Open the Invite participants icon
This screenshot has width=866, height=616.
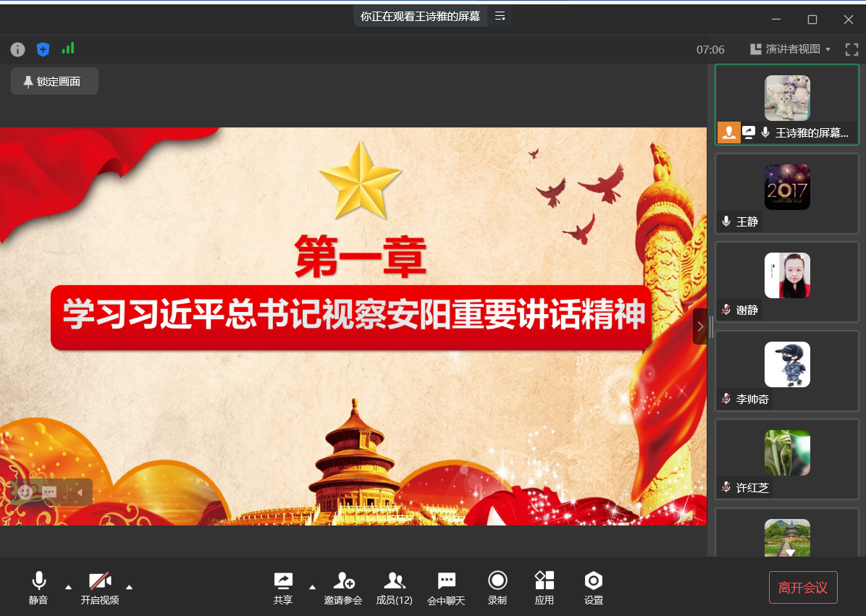(343, 588)
